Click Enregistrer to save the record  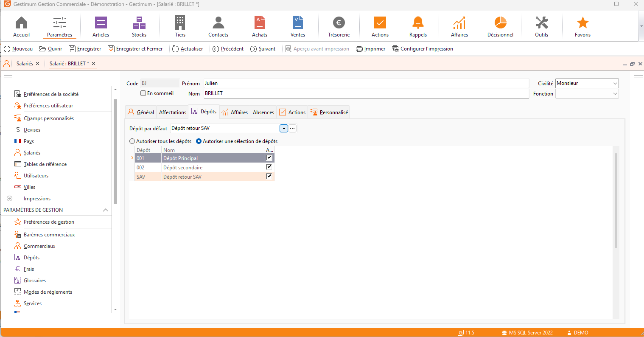[85, 49]
